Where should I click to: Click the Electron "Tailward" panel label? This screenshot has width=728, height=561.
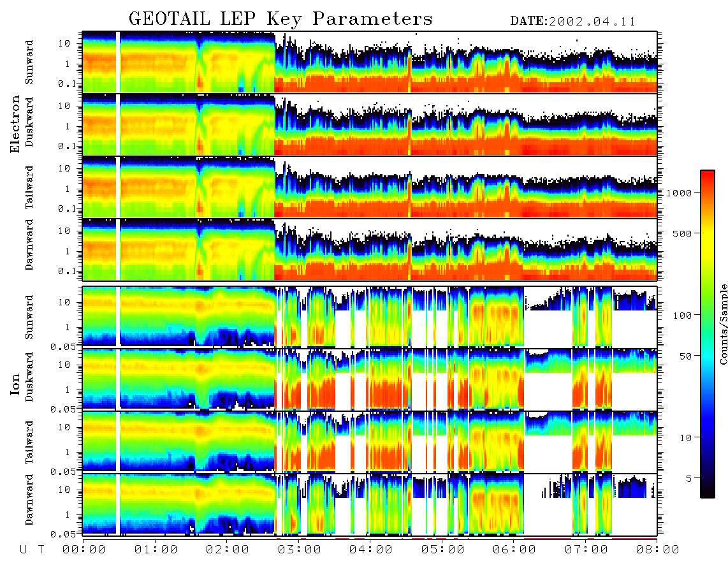29,187
